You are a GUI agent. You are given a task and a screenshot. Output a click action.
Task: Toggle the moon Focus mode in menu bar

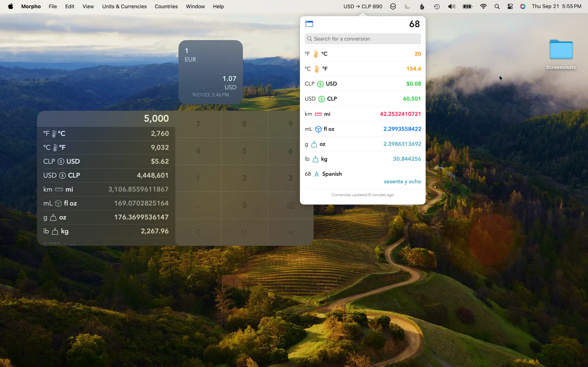point(407,7)
